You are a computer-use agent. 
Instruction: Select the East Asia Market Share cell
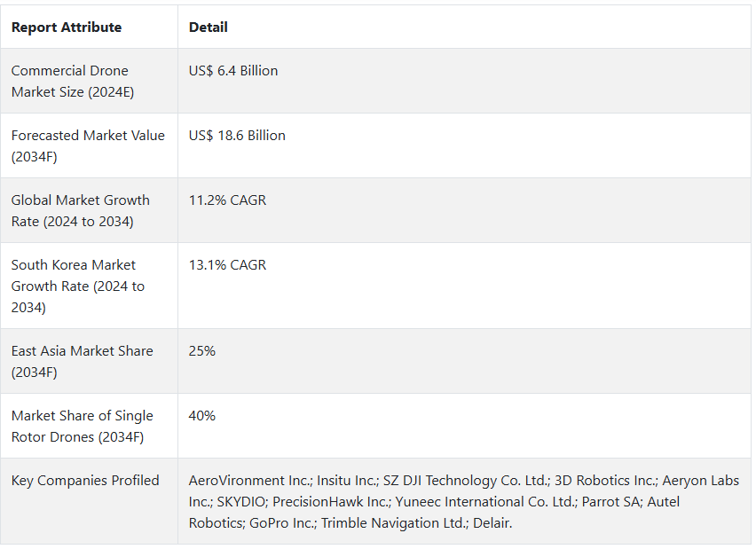pyautogui.click(x=90, y=362)
